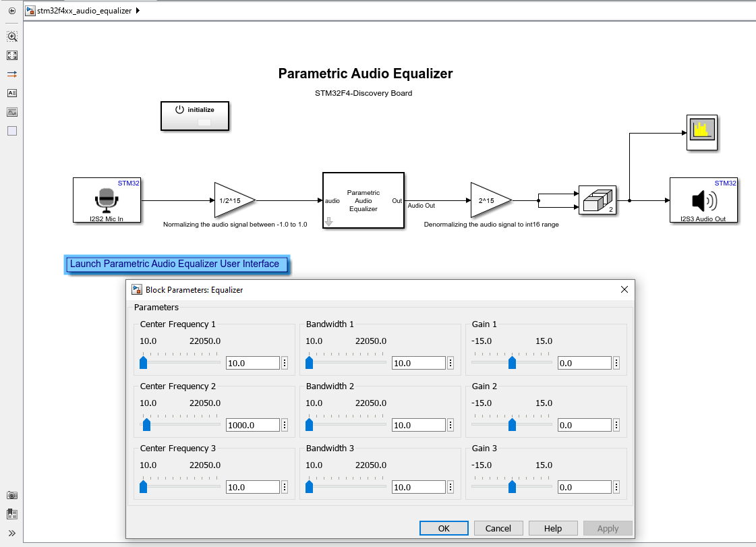Image resolution: width=756 pixels, height=547 pixels.
Task: Select the Image annotation tool
Action: [x=11, y=112]
